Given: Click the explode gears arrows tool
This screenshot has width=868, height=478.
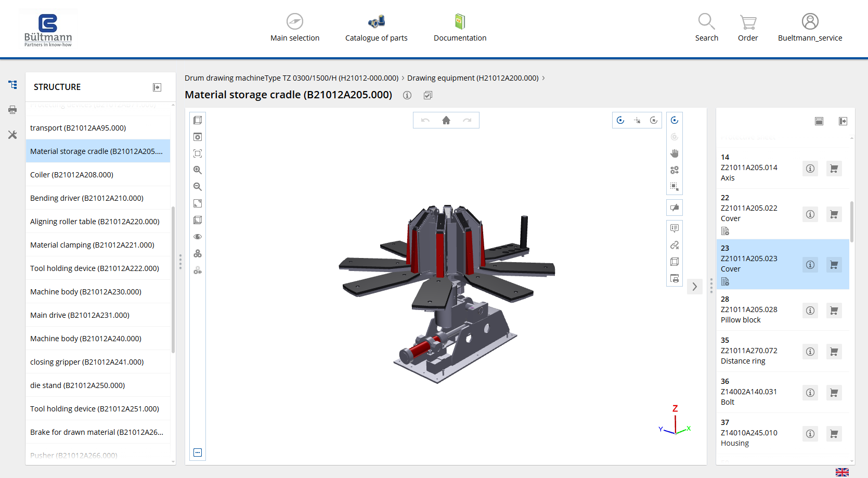Looking at the screenshot, I should [675, 170].
